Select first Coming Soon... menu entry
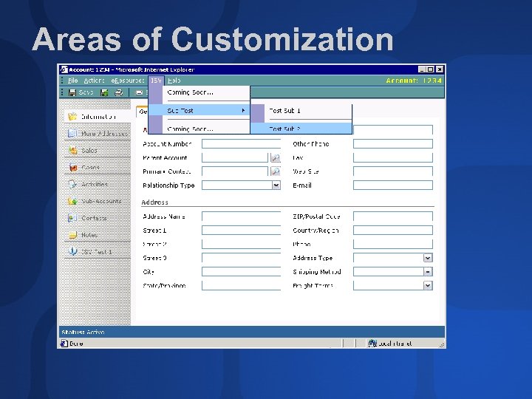532x399 pixels. click(199, 92)
